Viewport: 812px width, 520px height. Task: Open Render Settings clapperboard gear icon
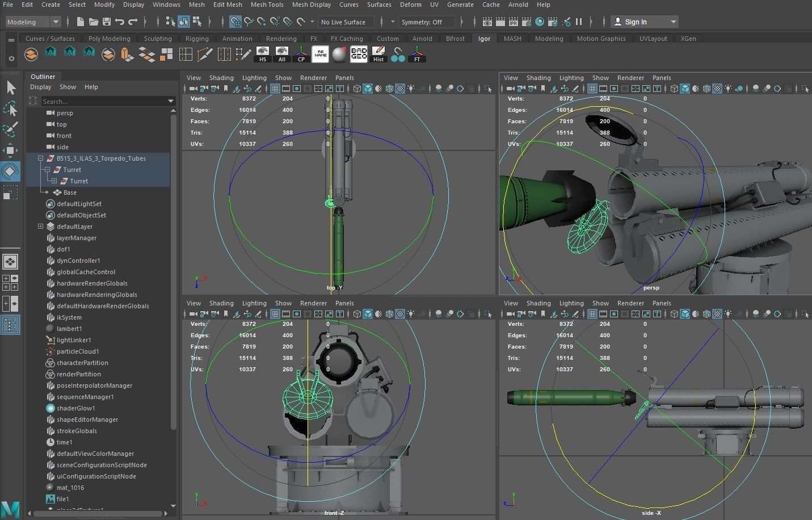pyautogui.click(x=527, y=22)
